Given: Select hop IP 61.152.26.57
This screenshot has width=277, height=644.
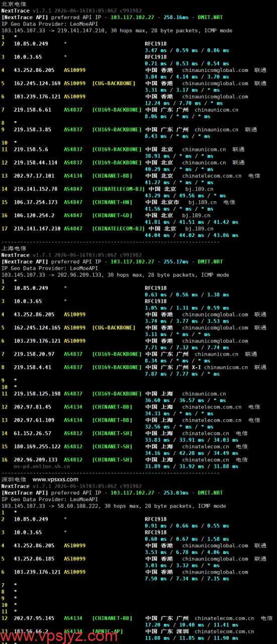Looking at the screenshot, I should point(33,433).
